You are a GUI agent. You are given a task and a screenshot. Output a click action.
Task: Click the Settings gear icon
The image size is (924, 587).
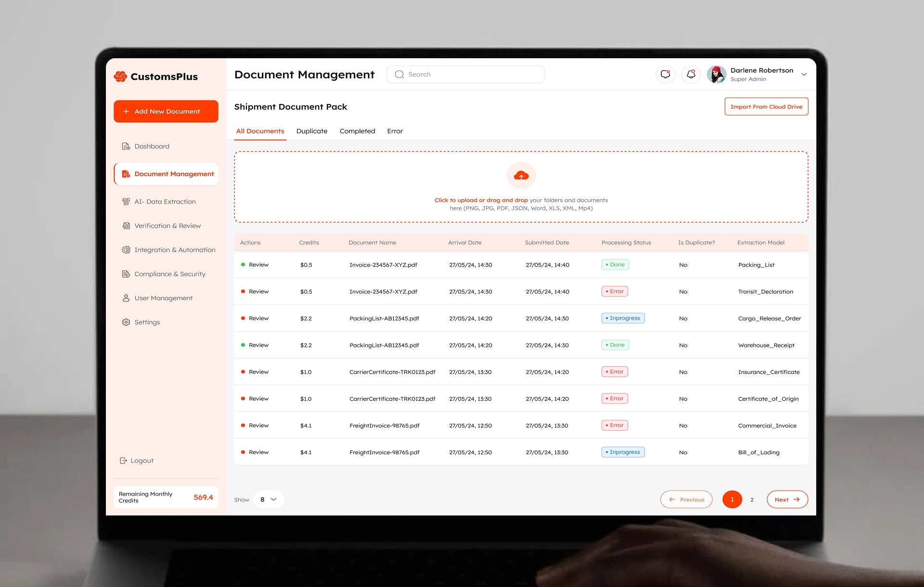[x=126, y=322]
